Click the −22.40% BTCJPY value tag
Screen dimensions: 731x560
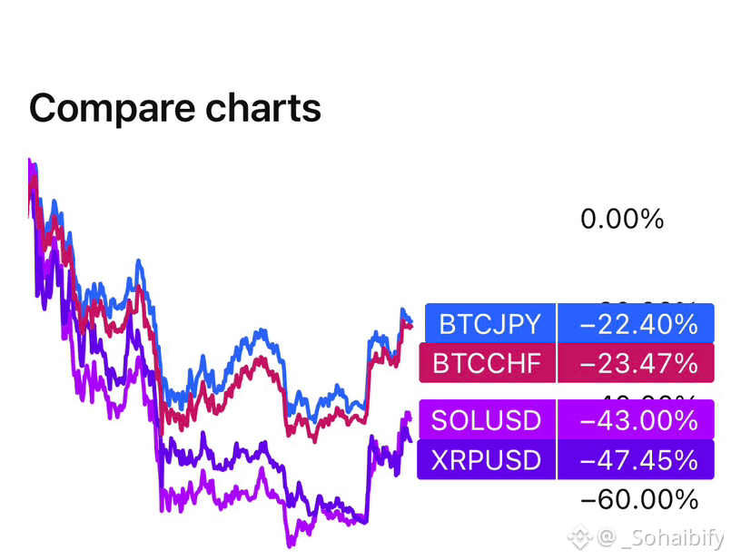click(637, 323)
